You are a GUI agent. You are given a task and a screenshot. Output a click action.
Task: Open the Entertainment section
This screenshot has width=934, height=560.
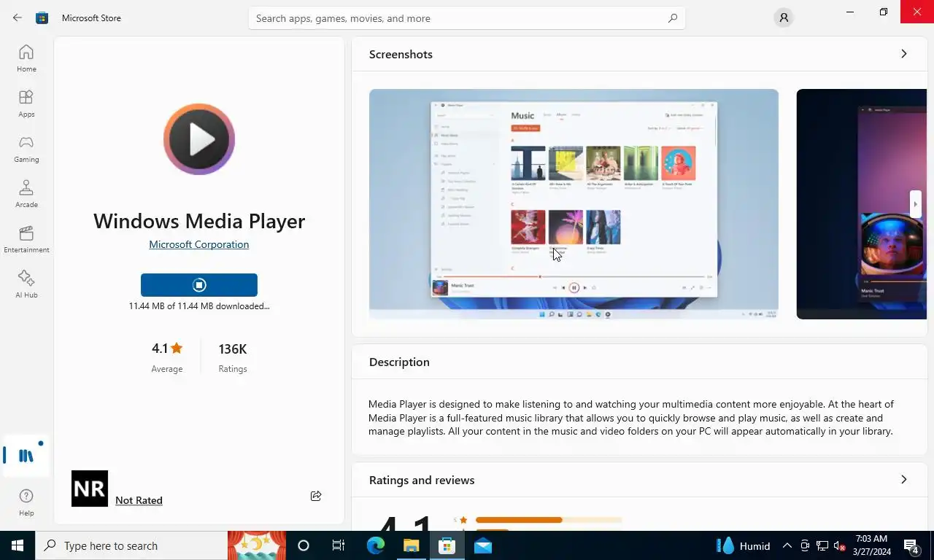coord(26,239)
